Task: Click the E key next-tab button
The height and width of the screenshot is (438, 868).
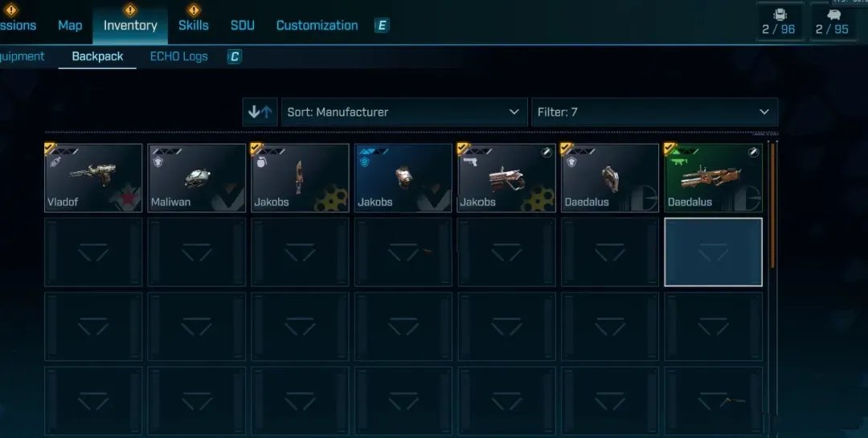Action: tap(382, 26)
